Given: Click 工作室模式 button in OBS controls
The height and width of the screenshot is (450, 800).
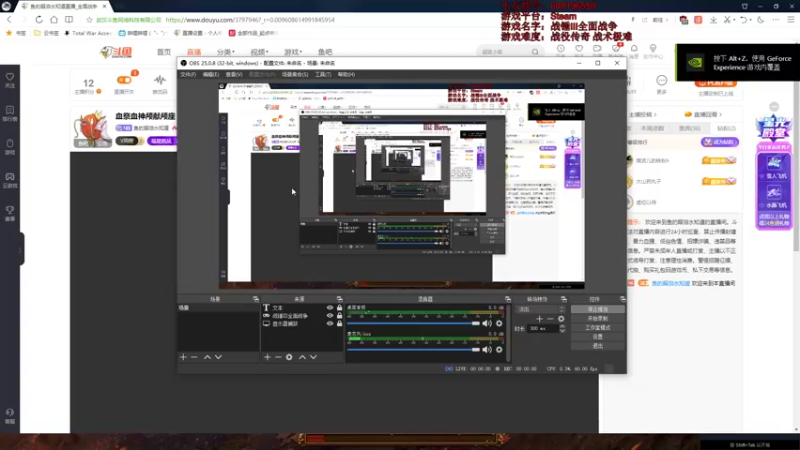Looking at the screenshot, I should (x=597, y=328).
